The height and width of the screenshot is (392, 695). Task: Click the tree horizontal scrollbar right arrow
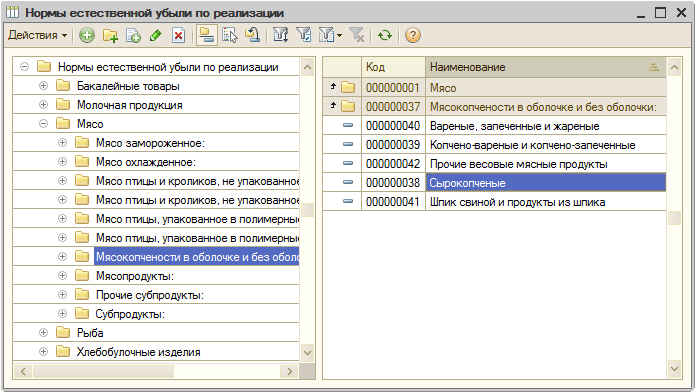click(290, 372)
